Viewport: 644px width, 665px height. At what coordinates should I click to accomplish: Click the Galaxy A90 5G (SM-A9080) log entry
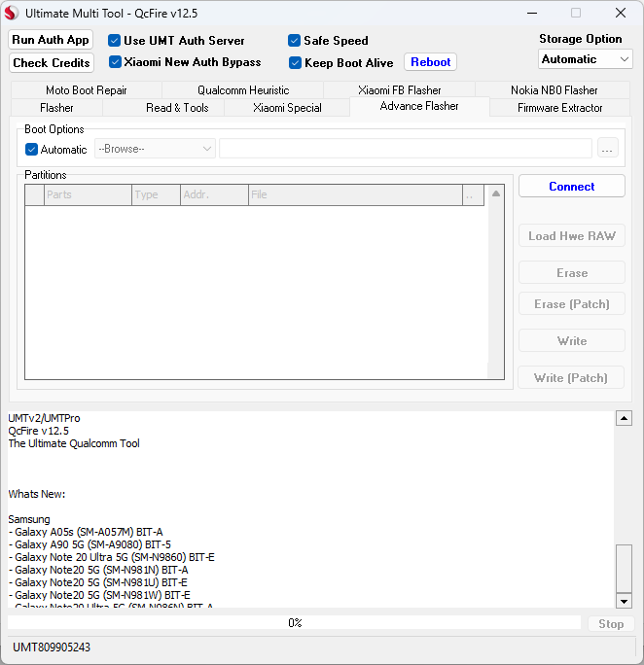(x=89, y=544)
